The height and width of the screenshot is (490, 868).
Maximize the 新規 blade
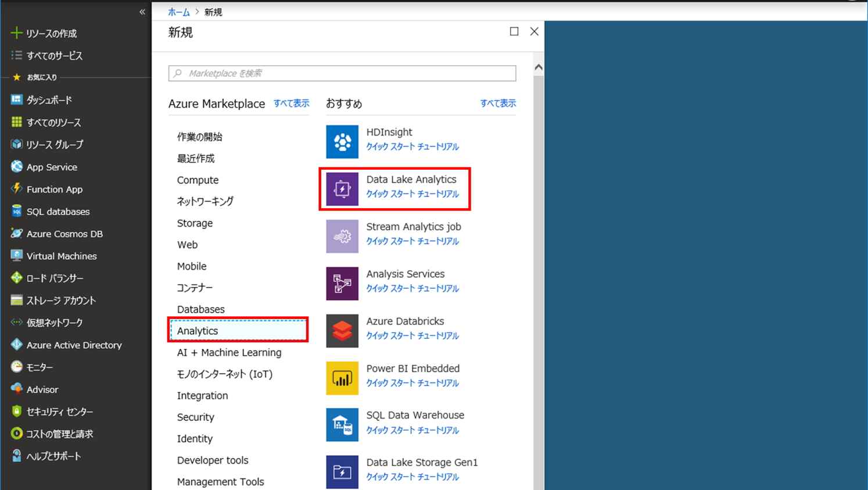coord(514,31)
